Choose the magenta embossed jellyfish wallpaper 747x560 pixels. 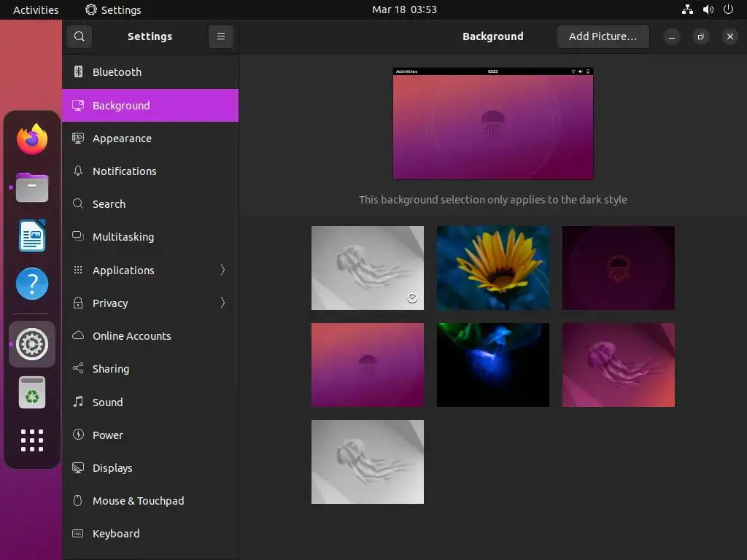[x=618, y=365]
